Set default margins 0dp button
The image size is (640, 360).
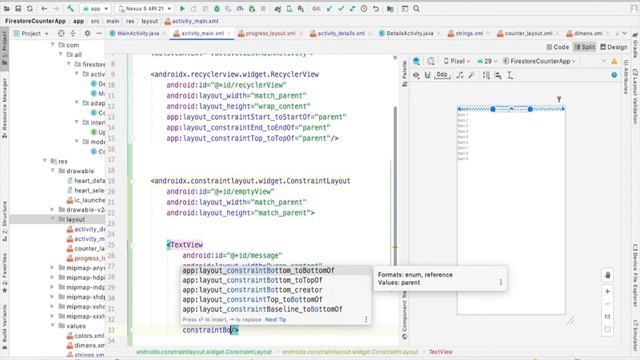442,75
